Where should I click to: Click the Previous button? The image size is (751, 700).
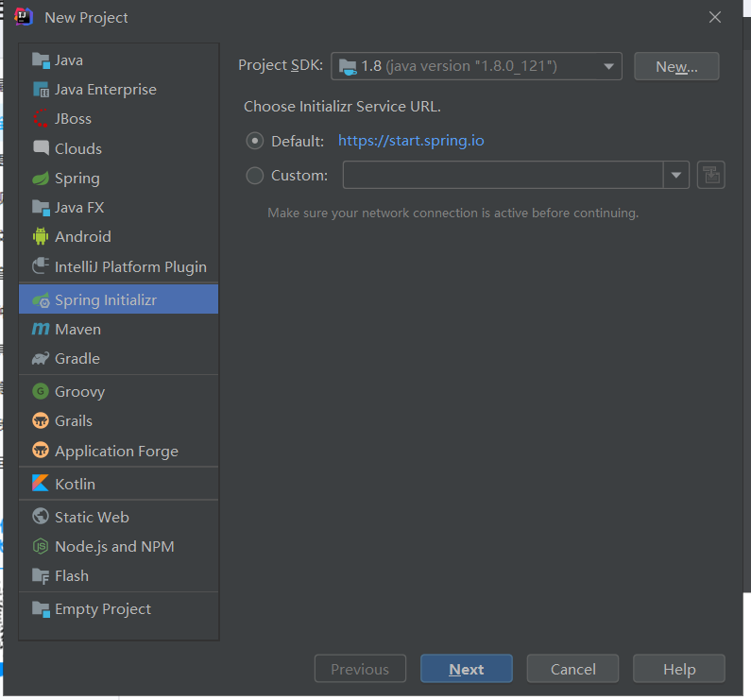pos(360,669)
